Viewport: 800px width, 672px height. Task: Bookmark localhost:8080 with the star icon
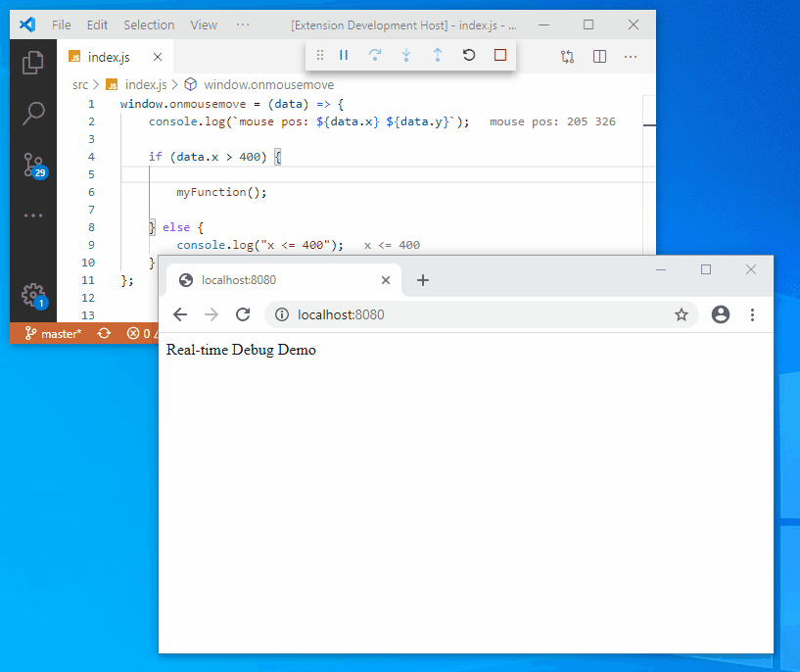click(x=681, y=314)
